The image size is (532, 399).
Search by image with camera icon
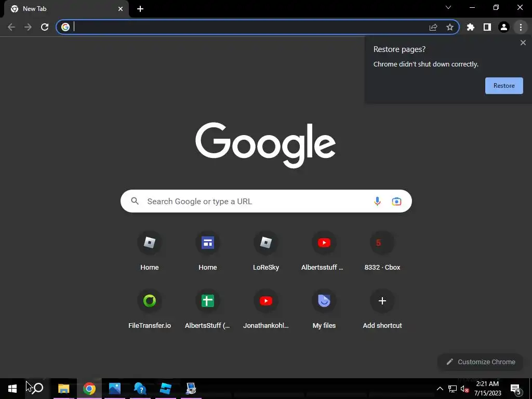click(396, 201)
